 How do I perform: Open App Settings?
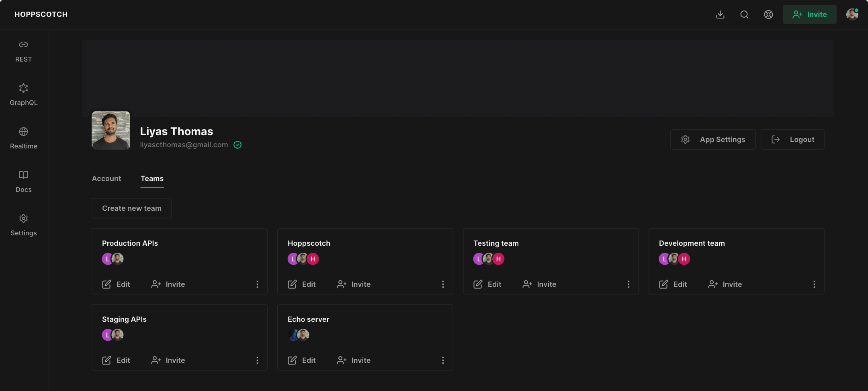click(x=713, y=140)
